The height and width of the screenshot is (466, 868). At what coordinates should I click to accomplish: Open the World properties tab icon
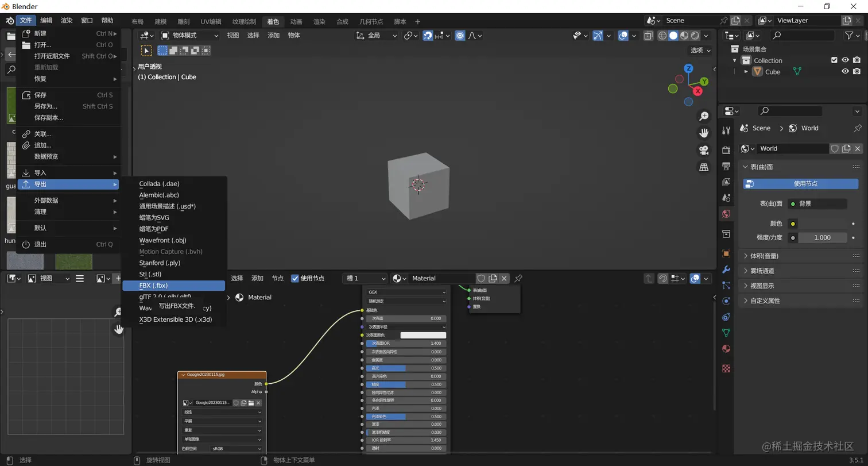726,214
